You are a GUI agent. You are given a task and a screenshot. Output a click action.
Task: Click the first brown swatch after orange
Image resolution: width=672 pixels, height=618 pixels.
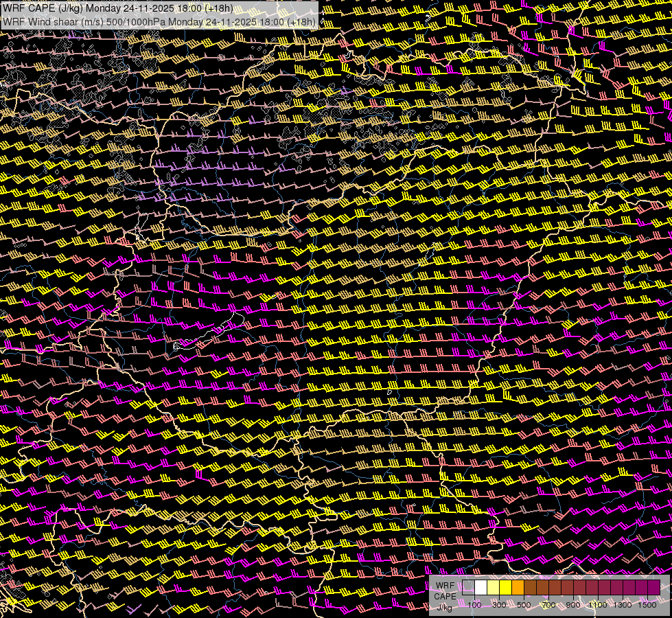pos(530,588)
